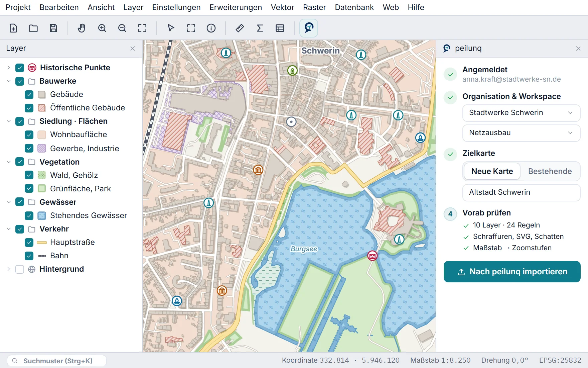Choose the rectangular selection tool
The width and height of the screenshot is (588, 368).
coord(191,28)
